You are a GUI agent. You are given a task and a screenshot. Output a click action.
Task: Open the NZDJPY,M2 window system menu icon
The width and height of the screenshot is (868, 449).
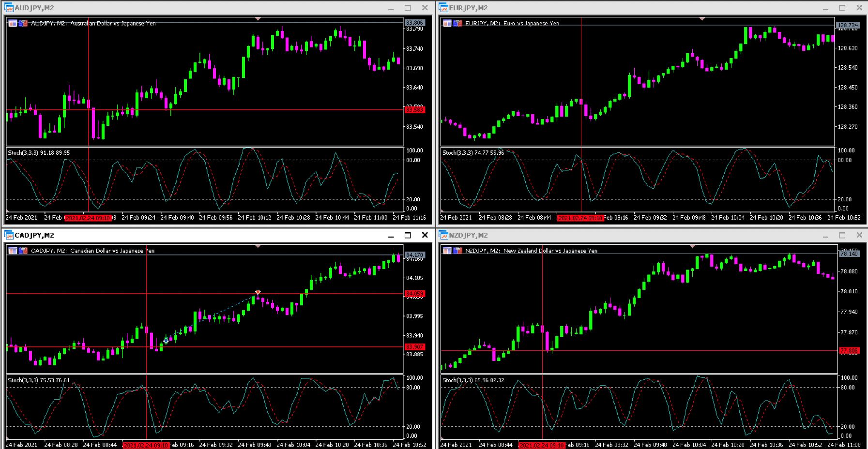click(x=443, y=235)
